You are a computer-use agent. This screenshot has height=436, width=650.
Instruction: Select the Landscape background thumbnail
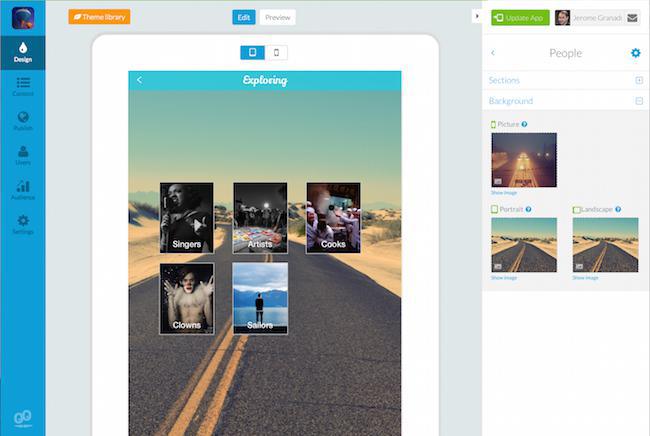[x=605, y=245]
